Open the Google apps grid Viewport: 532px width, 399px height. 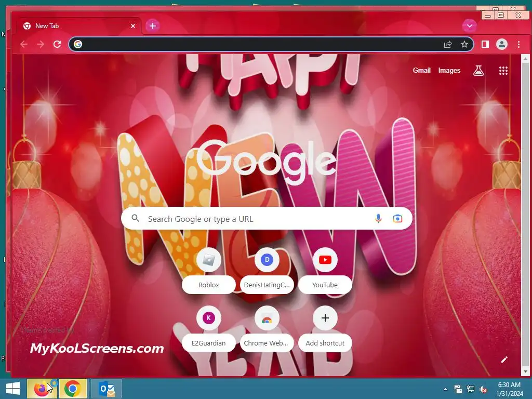(503, 71)
